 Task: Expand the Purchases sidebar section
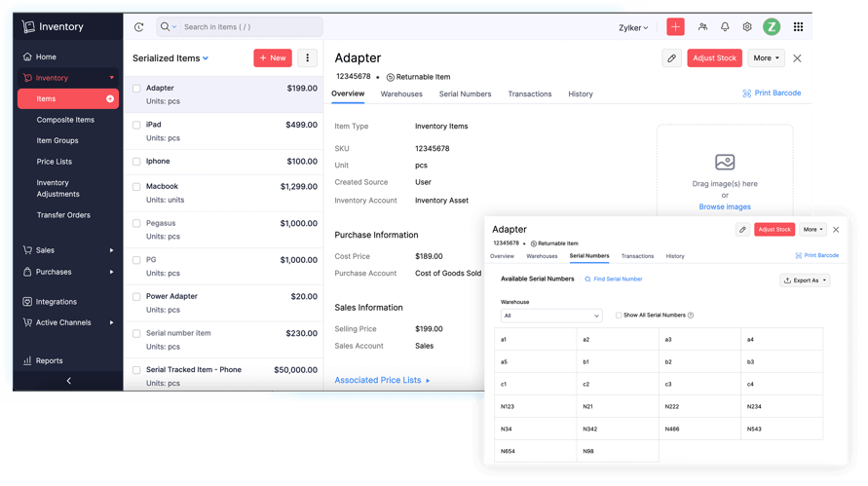click(111, 272)
